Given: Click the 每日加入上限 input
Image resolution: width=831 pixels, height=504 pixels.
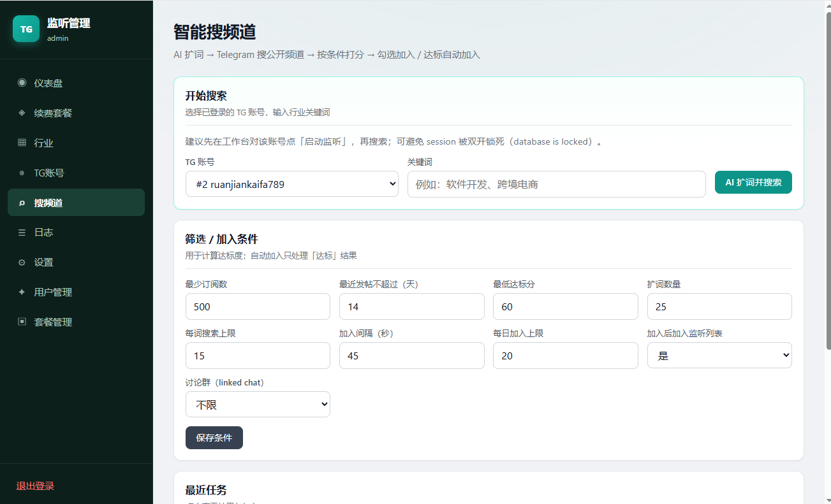Looking at the screenshot, I should pyautogui.click(x=566, y=356).
